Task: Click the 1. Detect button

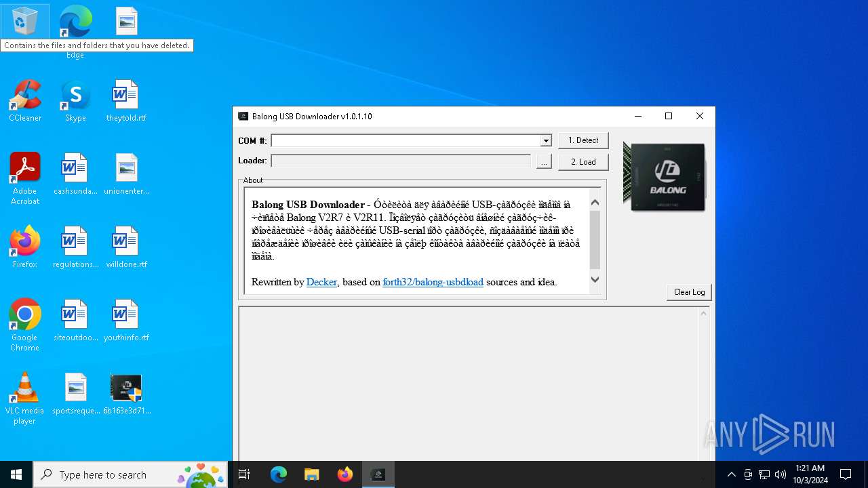Action: point(583,140)
